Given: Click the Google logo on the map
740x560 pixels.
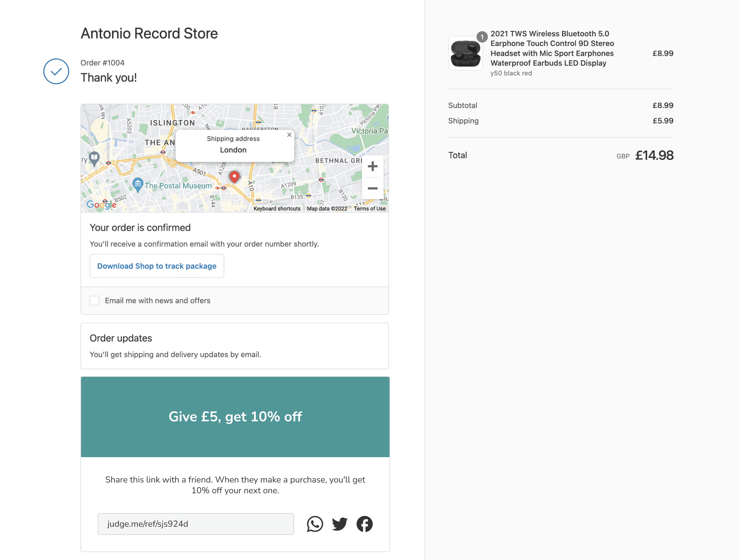Looking at the screenshot, I should tap(101, 204).
